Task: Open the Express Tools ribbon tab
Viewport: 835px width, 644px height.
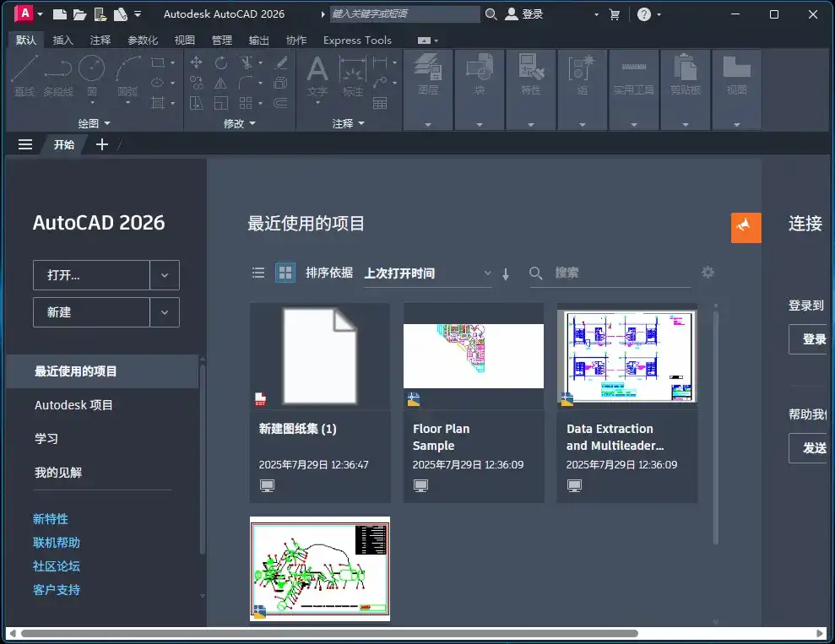Action: coord(357,41)
